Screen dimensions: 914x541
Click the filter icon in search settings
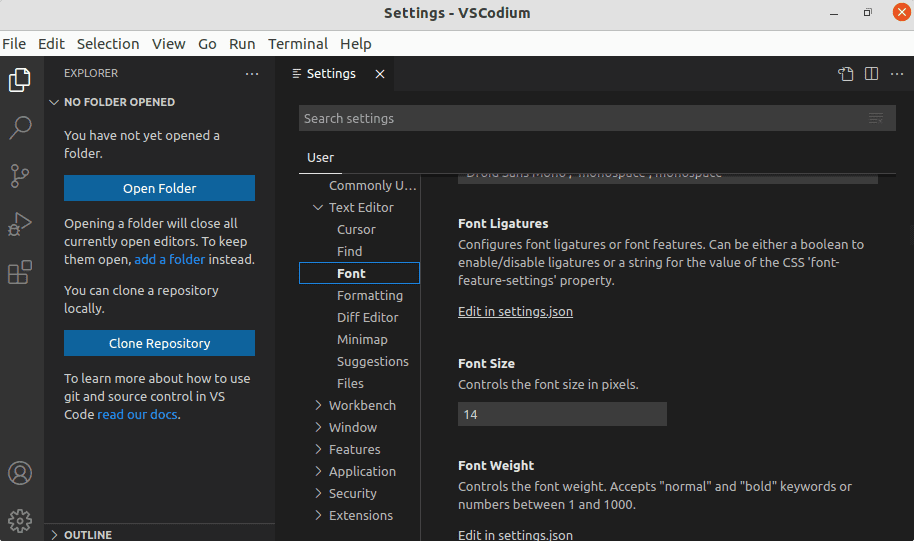point(876,118)
